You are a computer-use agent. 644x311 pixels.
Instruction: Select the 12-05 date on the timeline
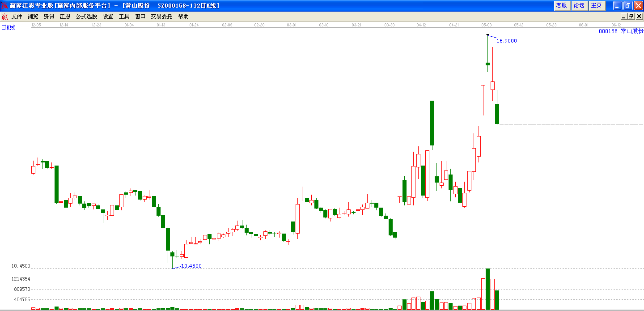pos(36,25)
